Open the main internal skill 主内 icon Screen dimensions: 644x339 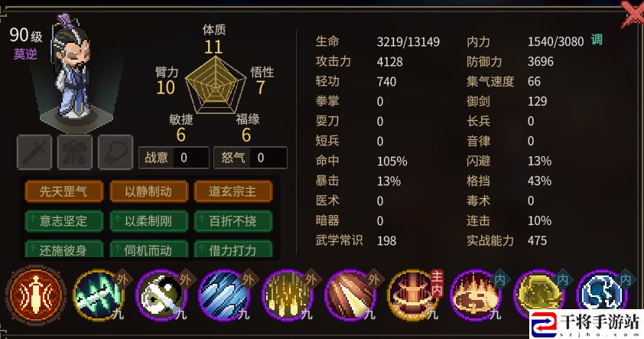414,295
